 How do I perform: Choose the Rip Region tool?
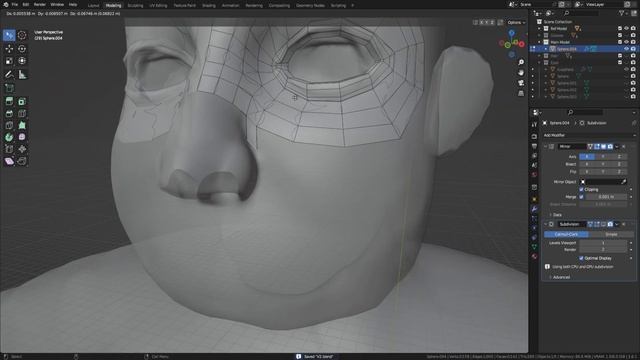[22, 161]
